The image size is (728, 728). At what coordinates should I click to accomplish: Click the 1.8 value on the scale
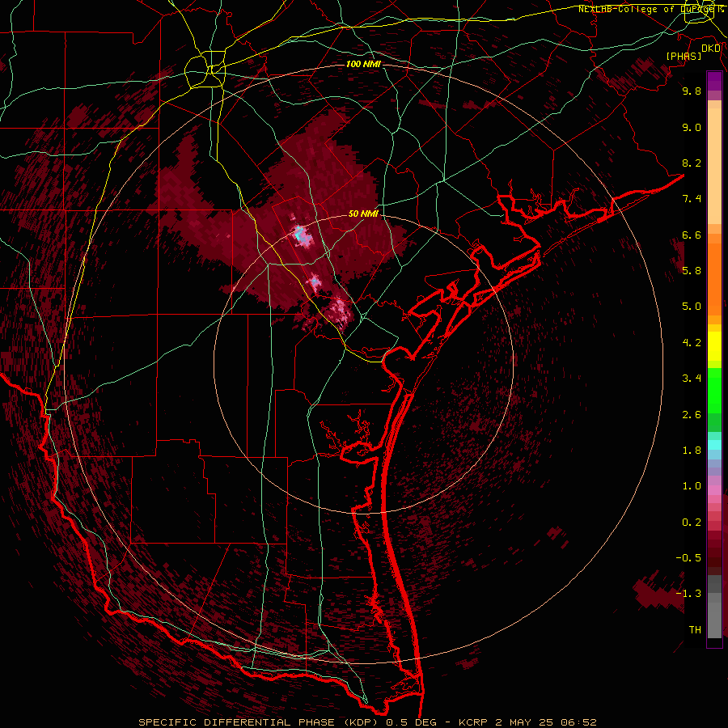tap(692, 451)
